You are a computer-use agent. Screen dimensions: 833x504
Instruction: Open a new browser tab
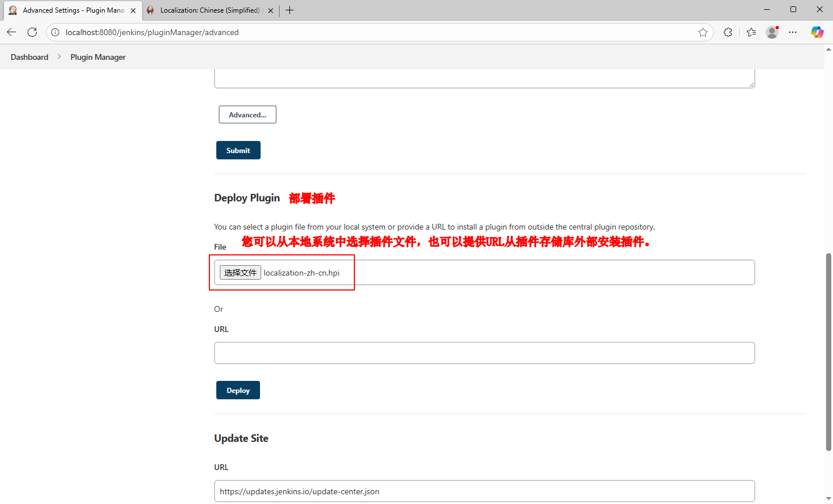tap(290, 10)
